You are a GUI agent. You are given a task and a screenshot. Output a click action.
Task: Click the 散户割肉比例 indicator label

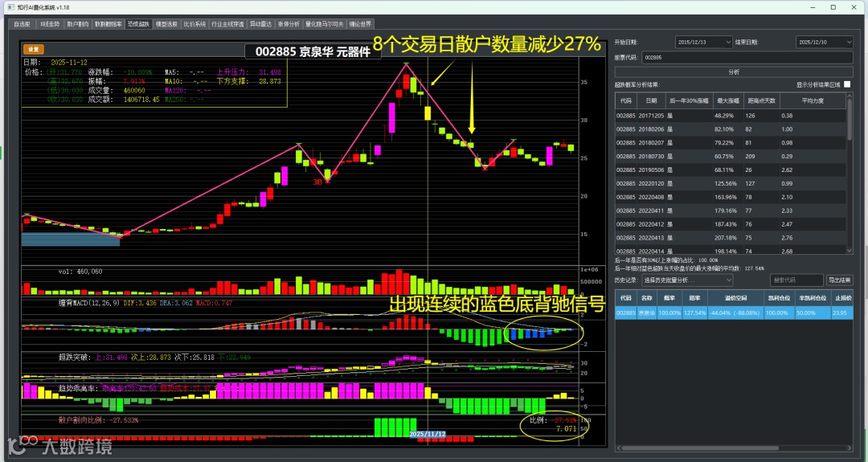pyautogui.click(x=81, y=420)
